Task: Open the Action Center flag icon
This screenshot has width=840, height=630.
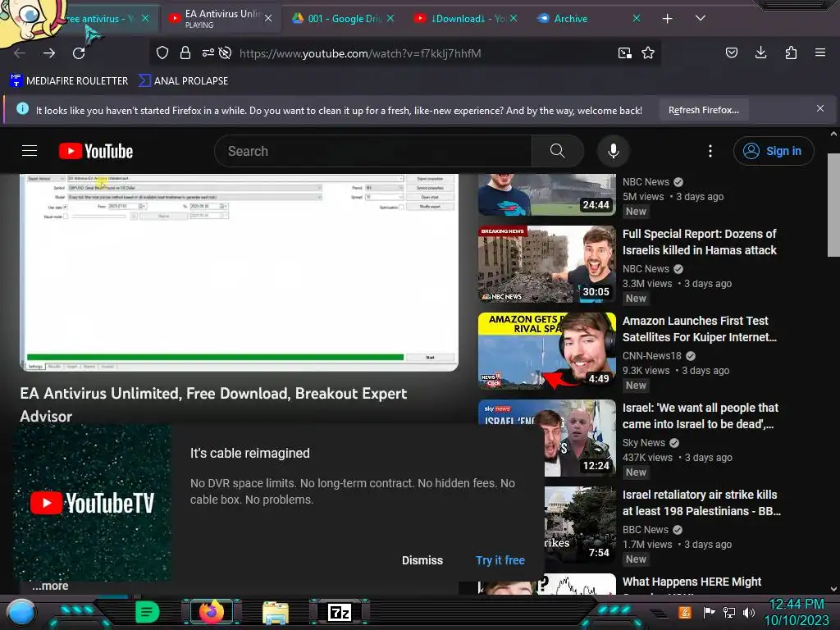Action: (709, 612)
